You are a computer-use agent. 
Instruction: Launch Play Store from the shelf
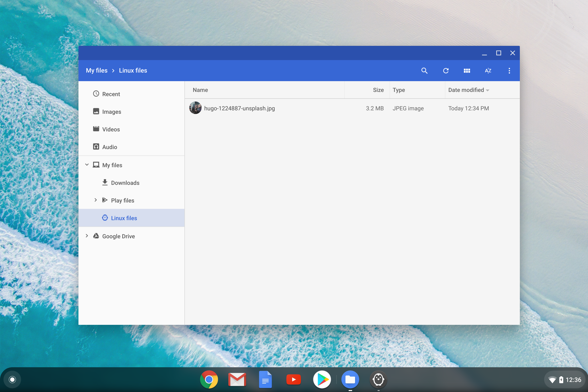coord(322,379)
